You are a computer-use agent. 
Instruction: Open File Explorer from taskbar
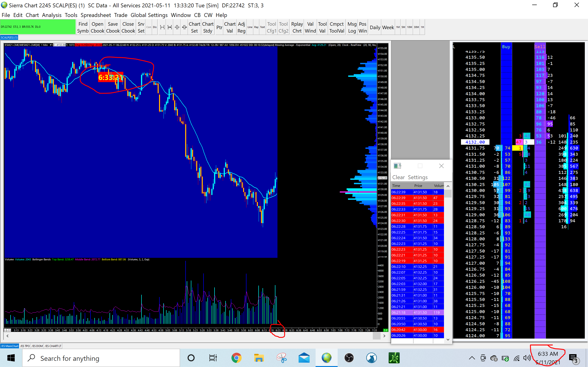tap(259, 358)
